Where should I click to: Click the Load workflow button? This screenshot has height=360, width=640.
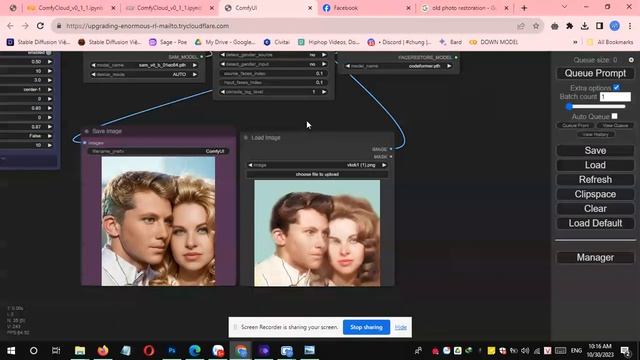click(595, 165)
